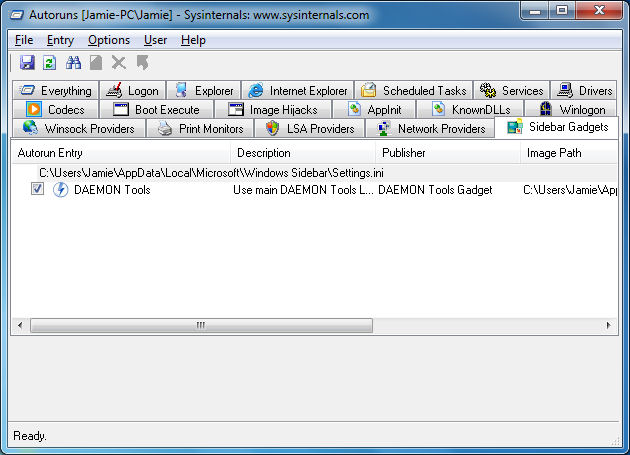The image size is (630, 455).
Task: Switch to the Explorer tab
Action: click(x=204, y=90)
